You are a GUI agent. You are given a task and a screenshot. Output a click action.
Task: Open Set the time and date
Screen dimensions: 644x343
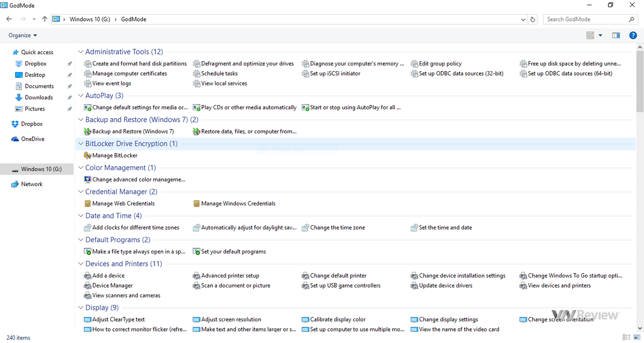pyautogui.click(x=442, y=227)
